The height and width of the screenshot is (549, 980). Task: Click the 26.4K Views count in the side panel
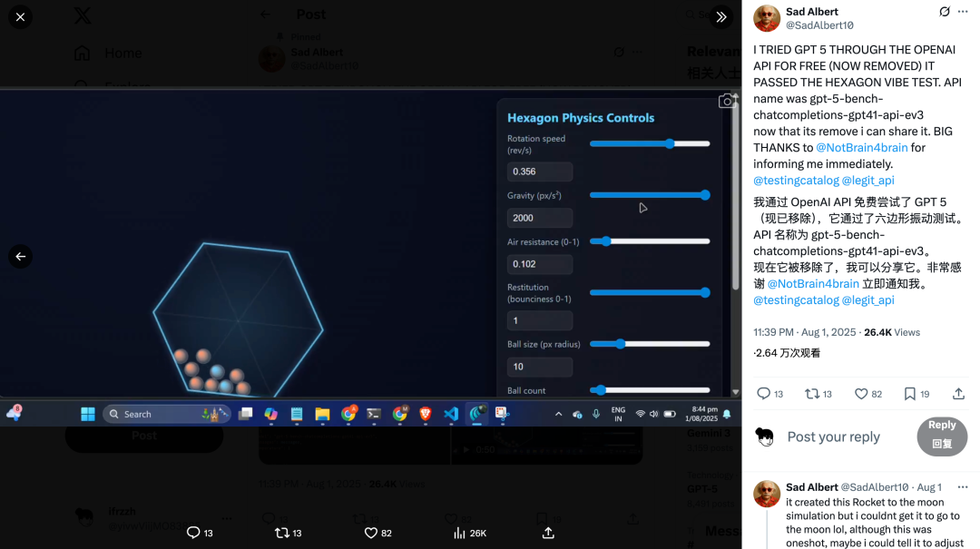tap(892, 333)
